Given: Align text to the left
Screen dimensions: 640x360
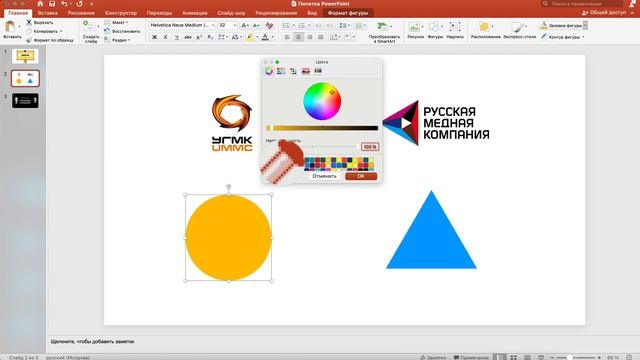Looking at the screenshot, I should coord(287,37).
